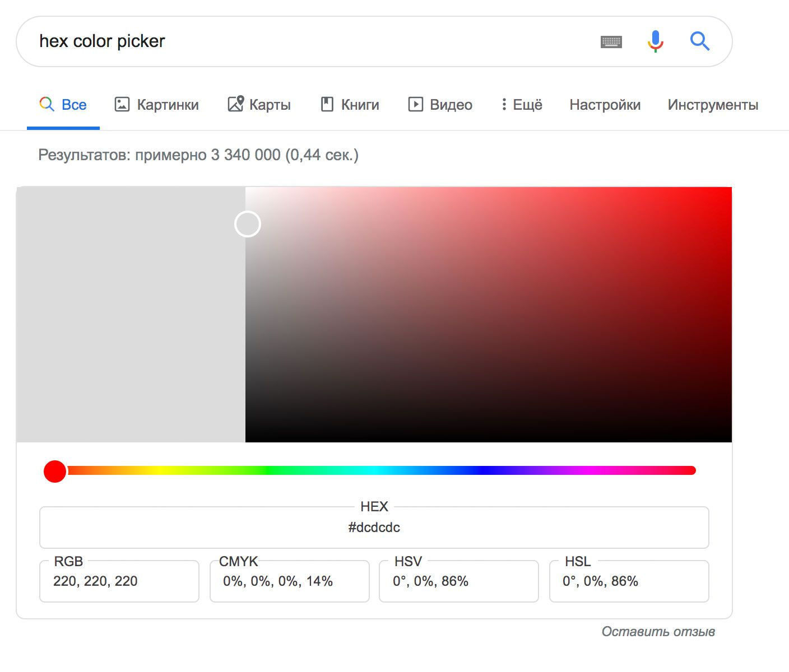Expand the Ещё menu

[522, 105]
